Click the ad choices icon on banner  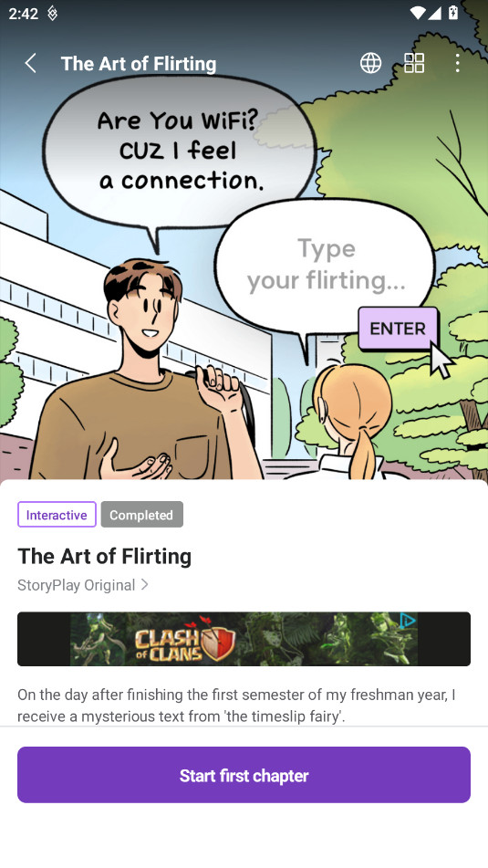click(407, 621)
